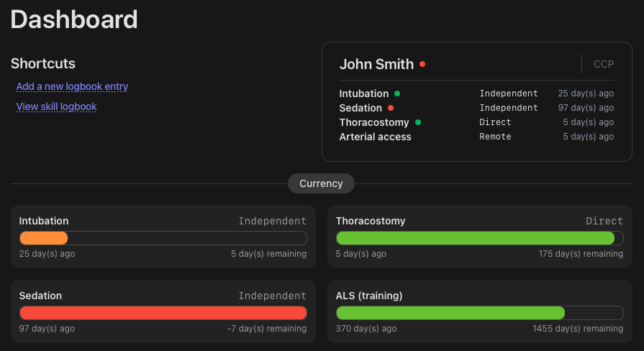Open the 'View skill logbook' link
644x351 pixels.
56,106
